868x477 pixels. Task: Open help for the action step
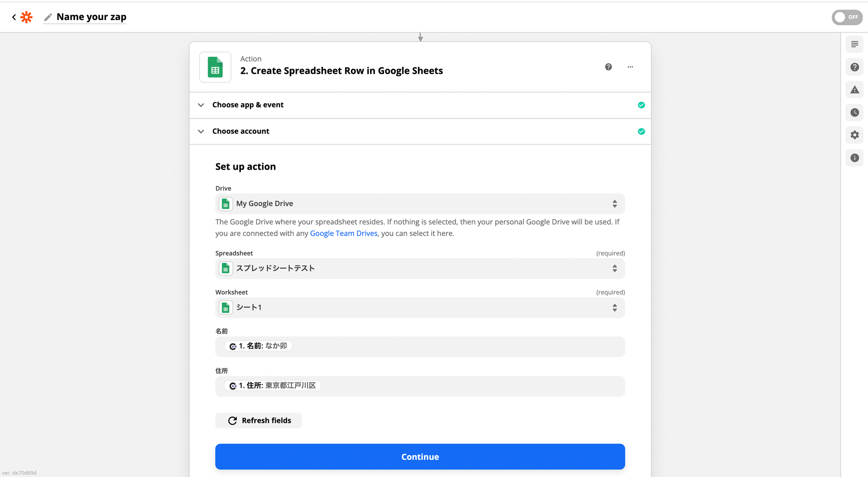pos(608,67)
